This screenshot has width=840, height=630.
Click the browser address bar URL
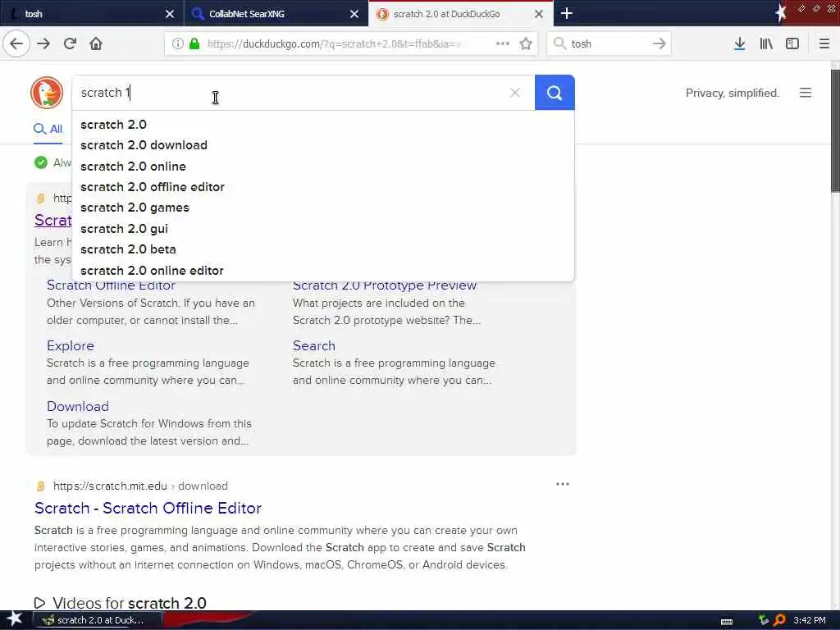(x=334, y=44)
